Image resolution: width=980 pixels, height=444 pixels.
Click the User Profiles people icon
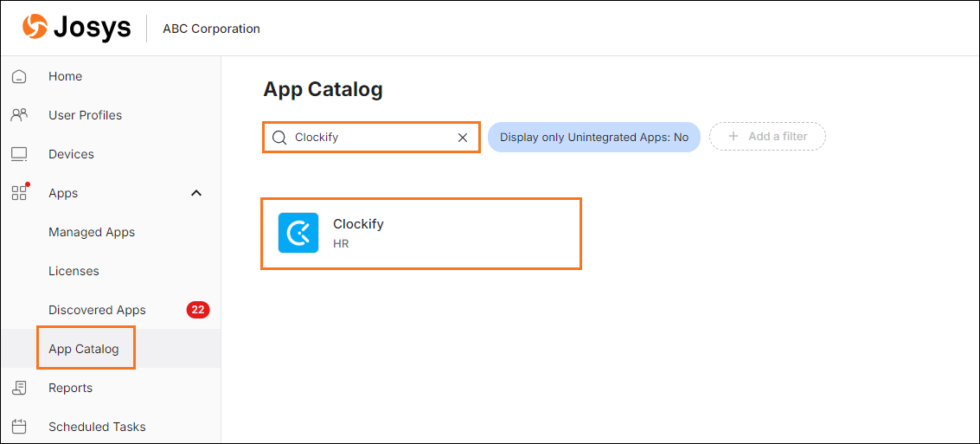tap(19, 115)
